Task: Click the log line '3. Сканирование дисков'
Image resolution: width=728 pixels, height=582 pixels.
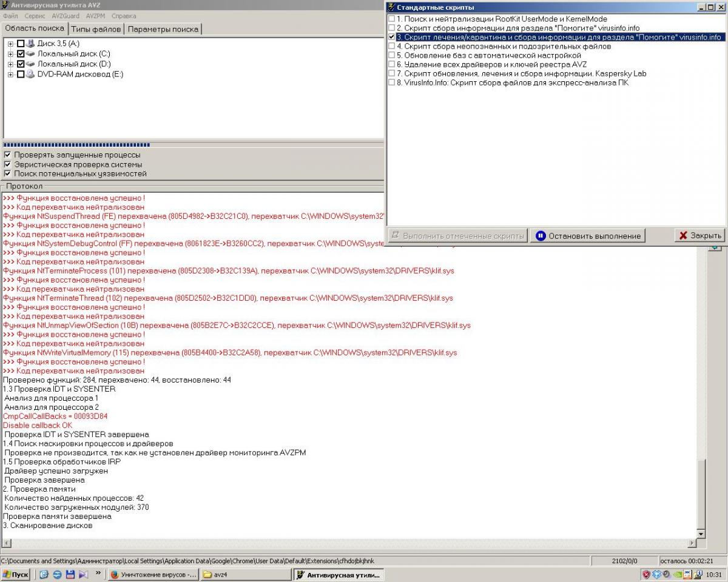Action: pyautogui.click(x=48, y=526)
